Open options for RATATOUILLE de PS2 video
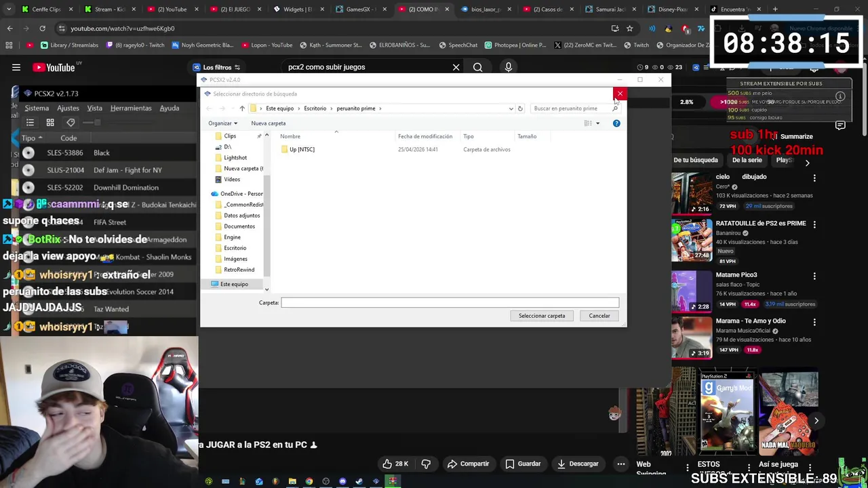 (x=814, y=224)
